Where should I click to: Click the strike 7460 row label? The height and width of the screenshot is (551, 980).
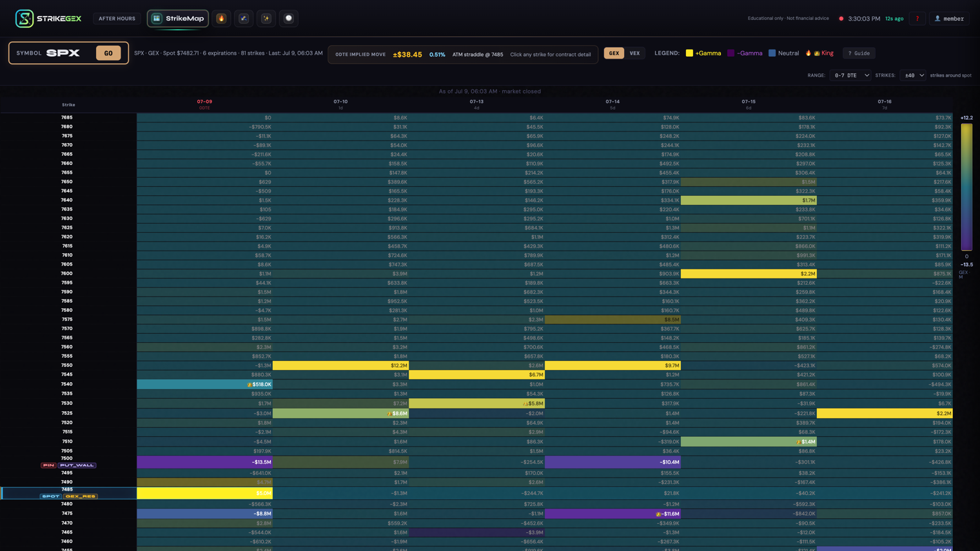pyautogui.click(x=67, y=541)
